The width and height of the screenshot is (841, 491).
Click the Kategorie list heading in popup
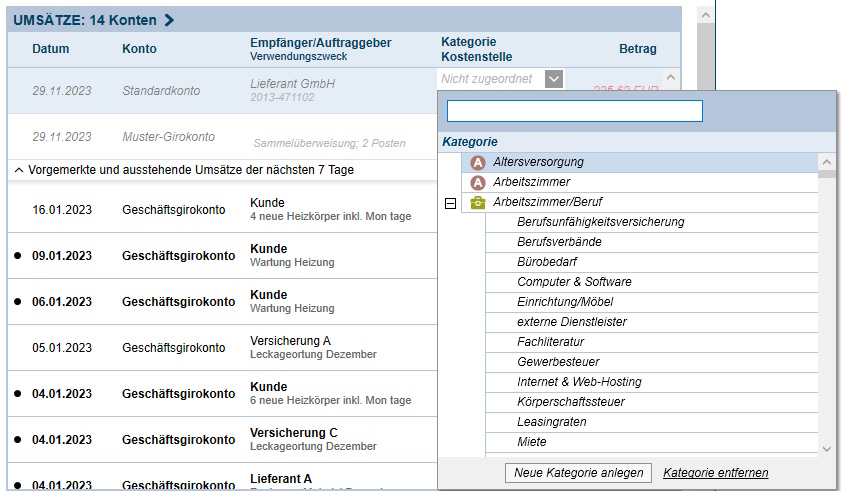click(470, 142)
